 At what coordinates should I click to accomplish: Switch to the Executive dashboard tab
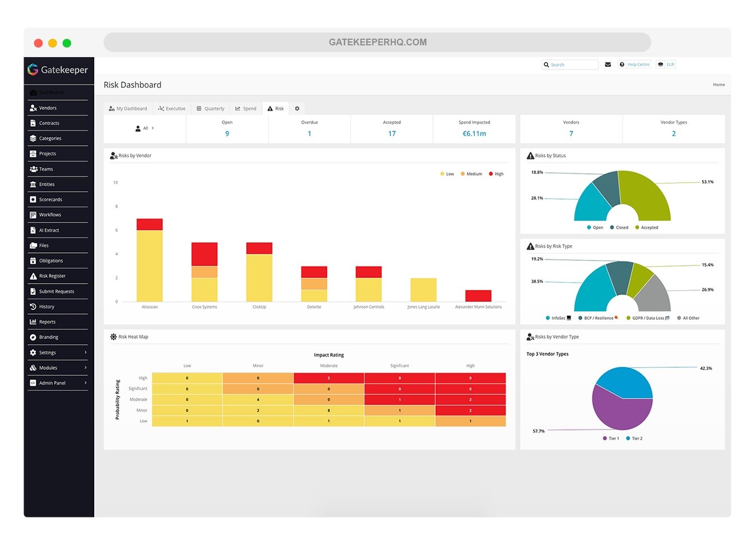(x=172, y=109)
